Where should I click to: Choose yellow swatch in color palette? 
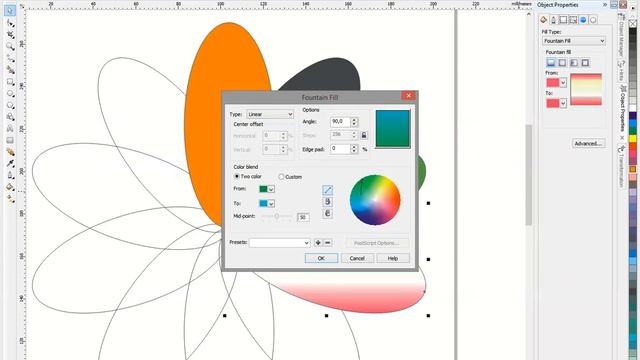(633, 138)
